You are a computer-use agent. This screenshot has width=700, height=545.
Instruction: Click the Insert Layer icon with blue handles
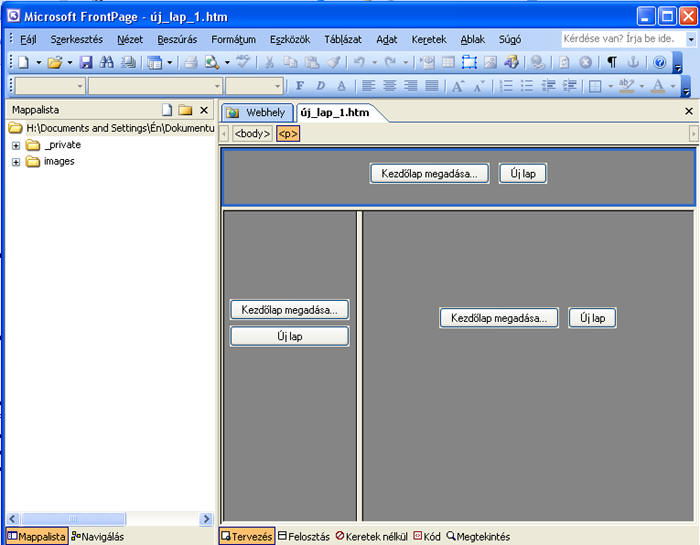point(469,62)
